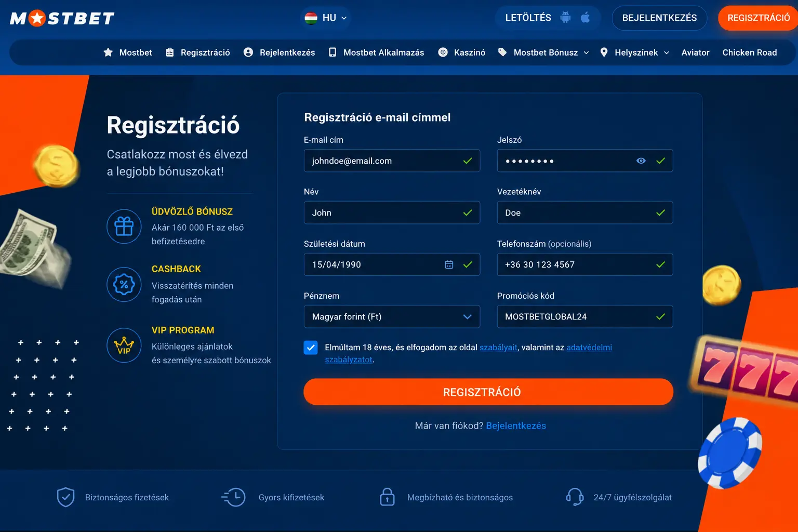
Task: Click into the Név field with John
Action: (x=392, y=212)
